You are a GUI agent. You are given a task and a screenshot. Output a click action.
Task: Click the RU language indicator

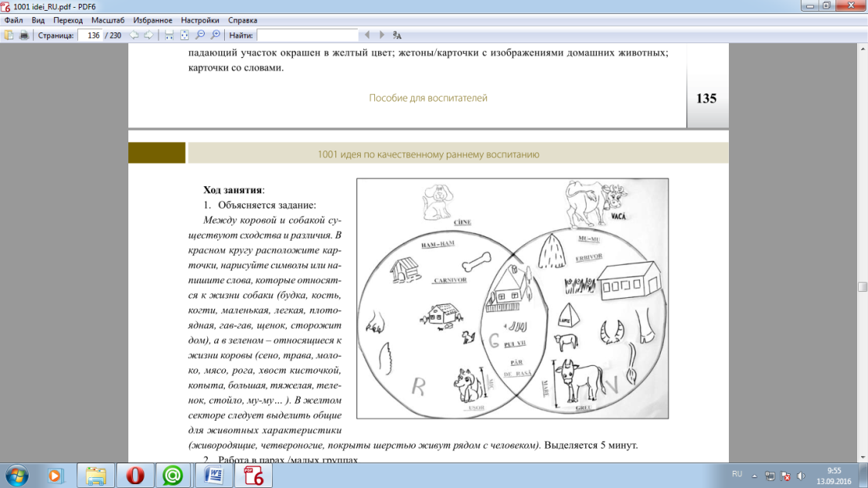pos(737,474)
